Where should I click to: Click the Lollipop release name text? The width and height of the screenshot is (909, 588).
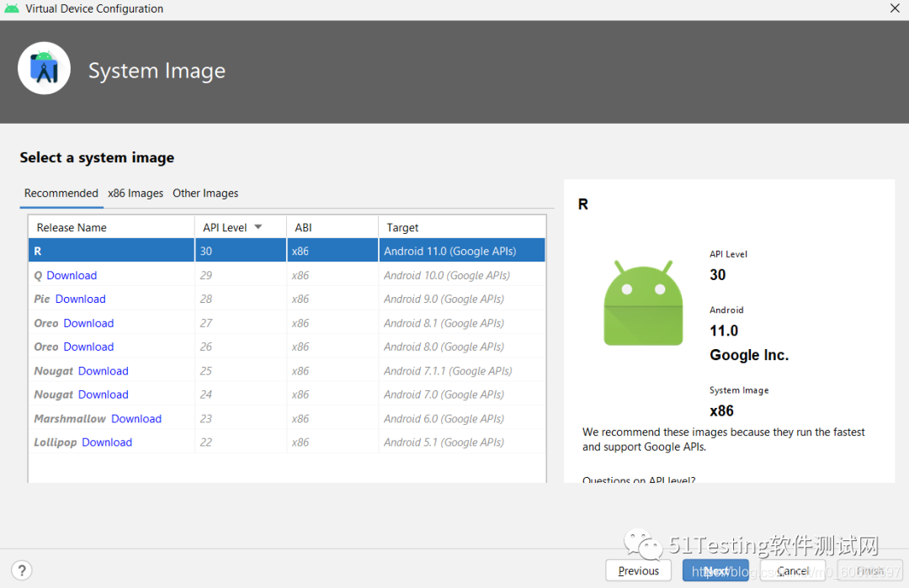pyautogui.click(x=55, y=442)
